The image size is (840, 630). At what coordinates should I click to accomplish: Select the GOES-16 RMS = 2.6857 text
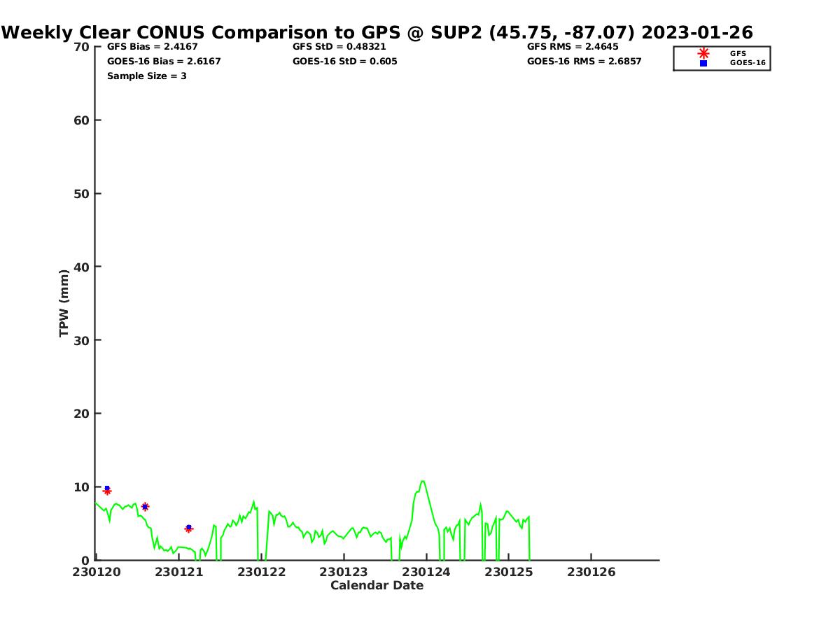(584, 62)
